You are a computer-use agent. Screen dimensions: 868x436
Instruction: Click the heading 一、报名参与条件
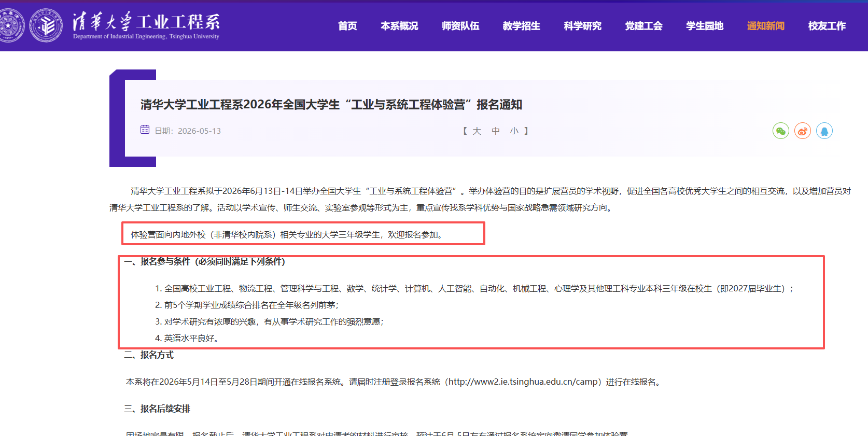pos(204,262)
